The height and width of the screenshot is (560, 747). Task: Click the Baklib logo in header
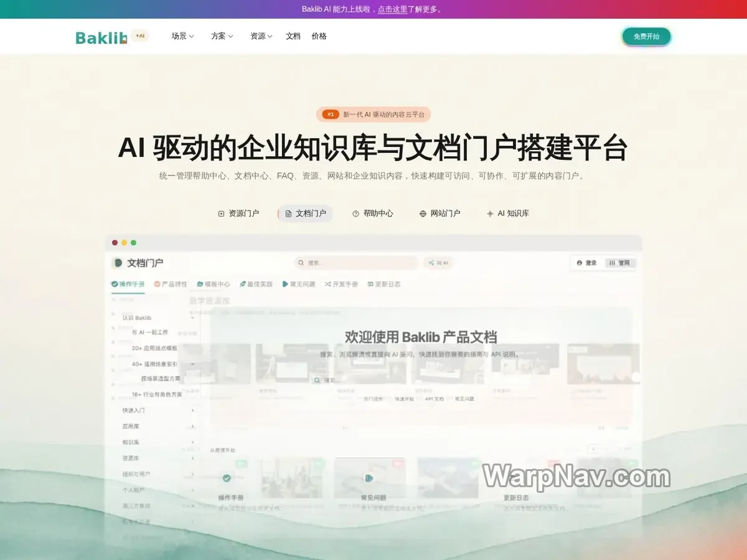pyautogui.click(x=101, y=37)
